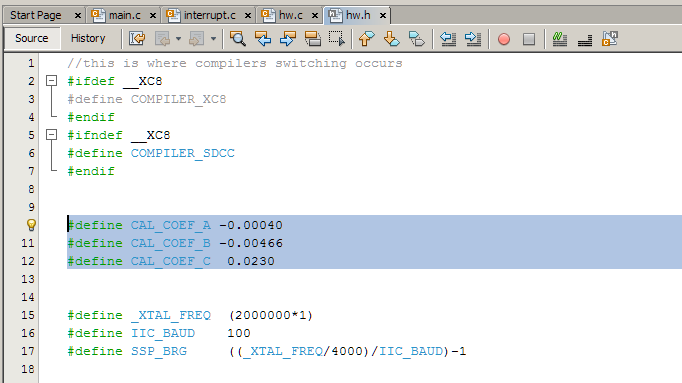Toggle Bookmark icon in editor toolbar
Screen dimensions: 682x383
pos(417,39)
